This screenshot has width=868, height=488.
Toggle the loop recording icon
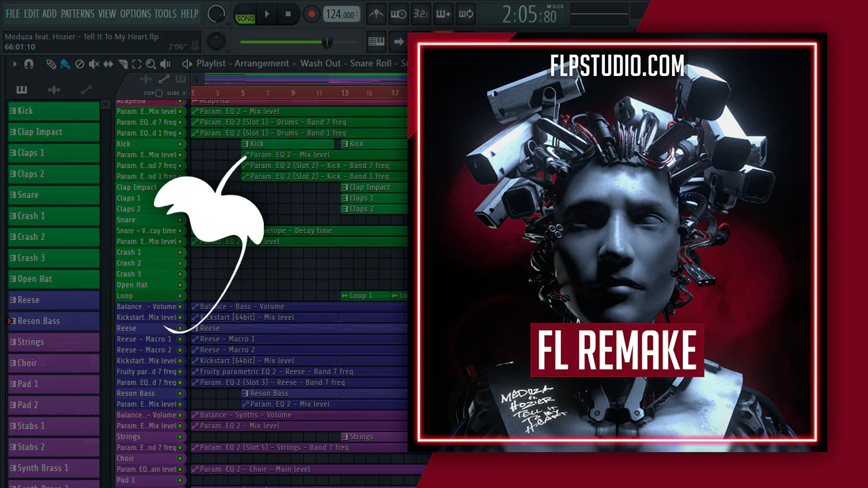coord(465,14)
